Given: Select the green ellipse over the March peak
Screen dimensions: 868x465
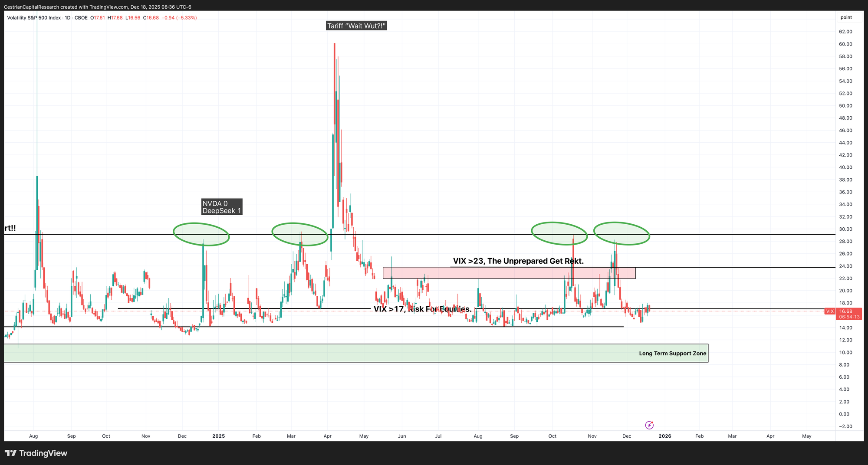Looking at the screenshot, I should point(299,234).
